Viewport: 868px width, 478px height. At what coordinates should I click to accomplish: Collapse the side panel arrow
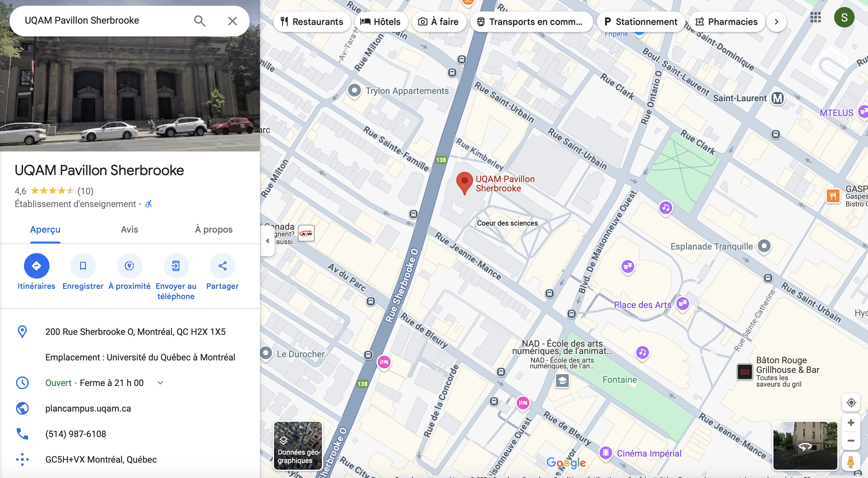click(268, 241)
